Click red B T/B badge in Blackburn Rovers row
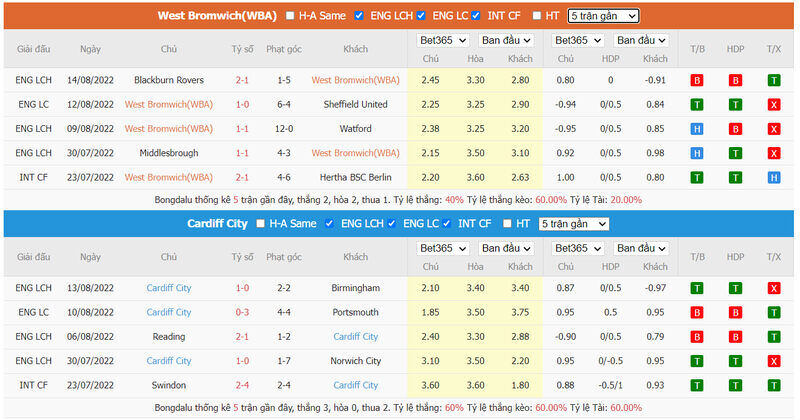Image resolution: width=800 pixels, height=420 pixels. 696,80
